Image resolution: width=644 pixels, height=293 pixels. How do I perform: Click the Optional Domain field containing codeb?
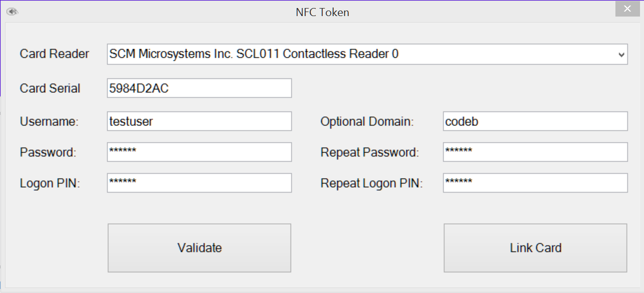click(535, 121)
